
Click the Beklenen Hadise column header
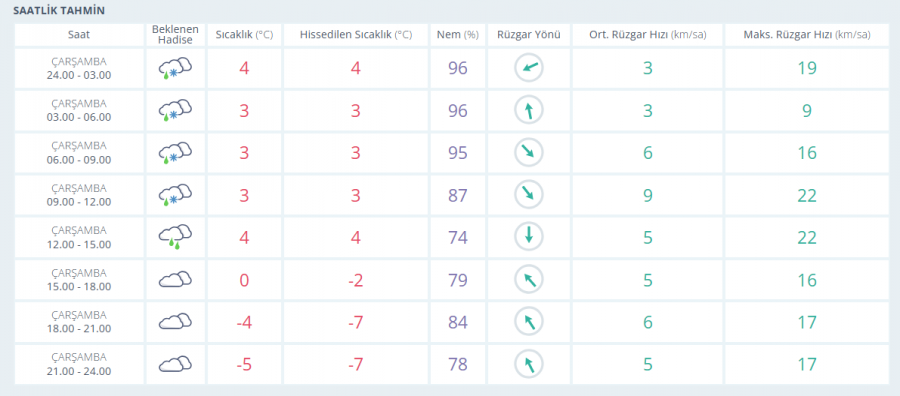[175, 34]
